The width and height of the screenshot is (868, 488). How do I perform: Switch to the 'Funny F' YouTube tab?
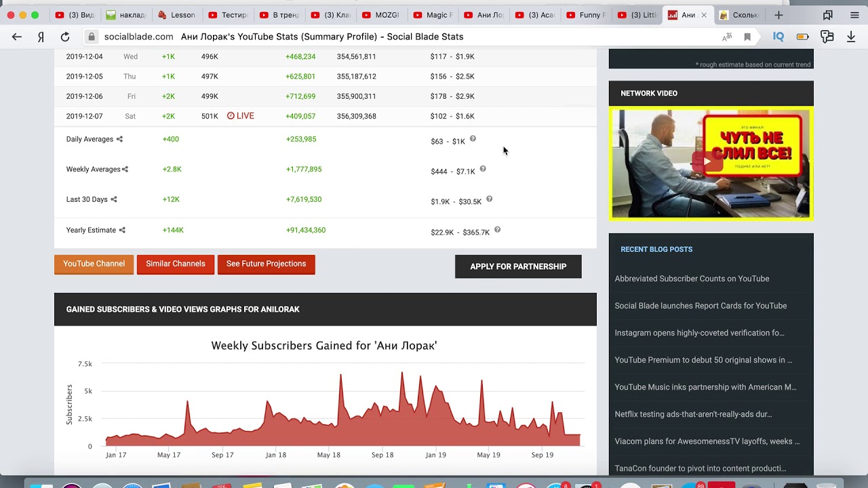585,15
